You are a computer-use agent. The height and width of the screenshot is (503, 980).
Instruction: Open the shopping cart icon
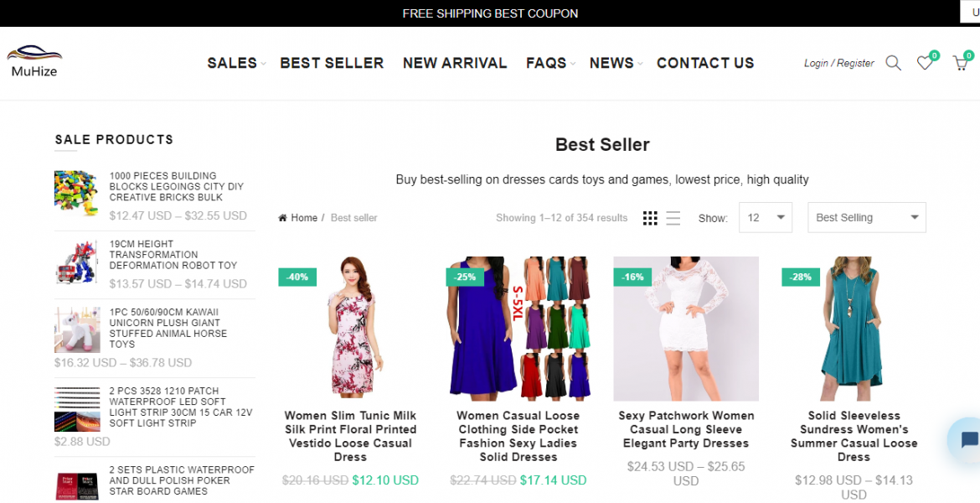click(x=960, y=63)
